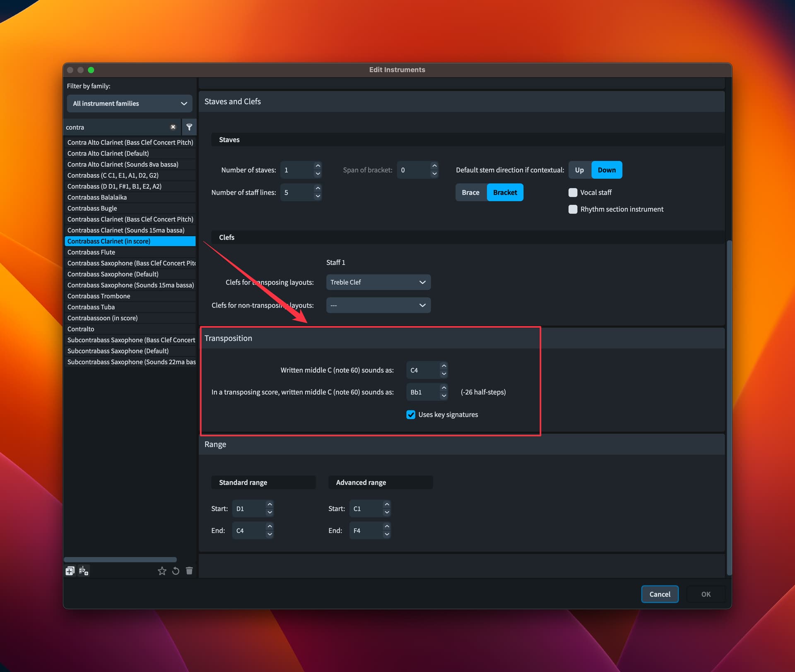
Task: Enable Rhythm section instrument checkbox
Action: [573, 209]
